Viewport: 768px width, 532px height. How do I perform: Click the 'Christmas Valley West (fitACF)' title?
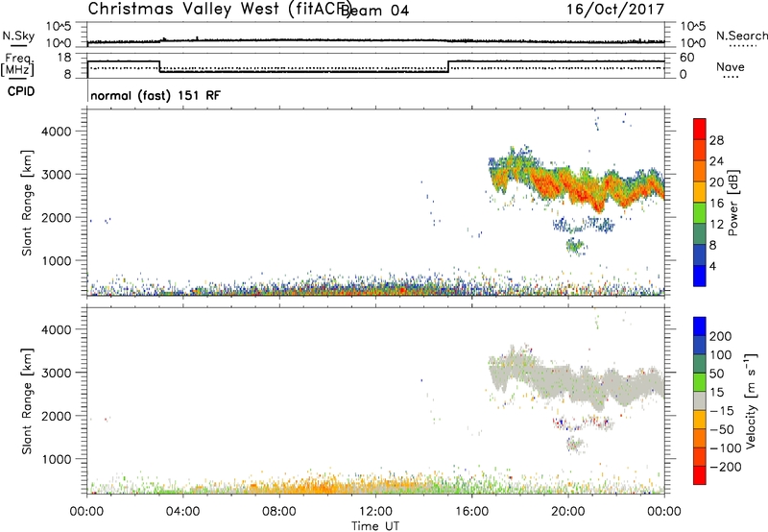click(x=219, y=9)
